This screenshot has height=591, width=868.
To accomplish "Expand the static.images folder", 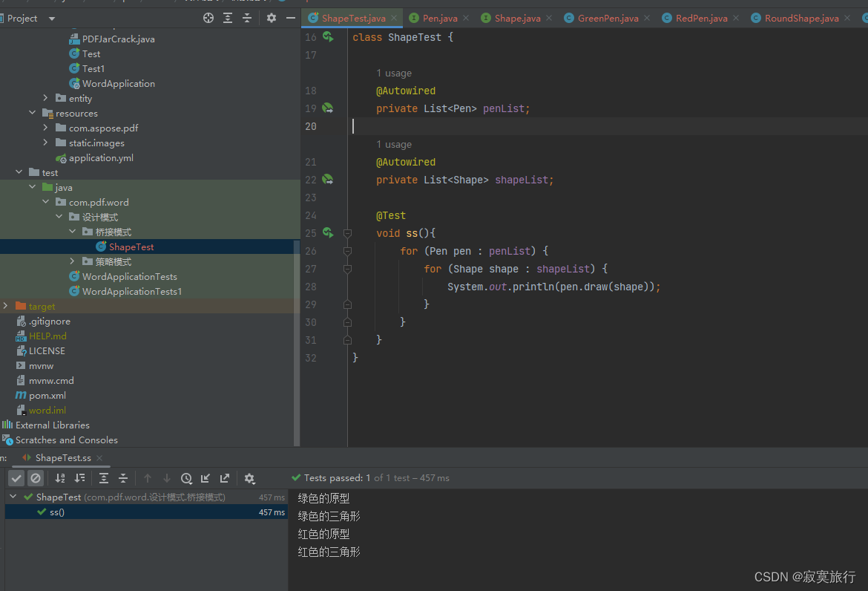I will point(45,143).
